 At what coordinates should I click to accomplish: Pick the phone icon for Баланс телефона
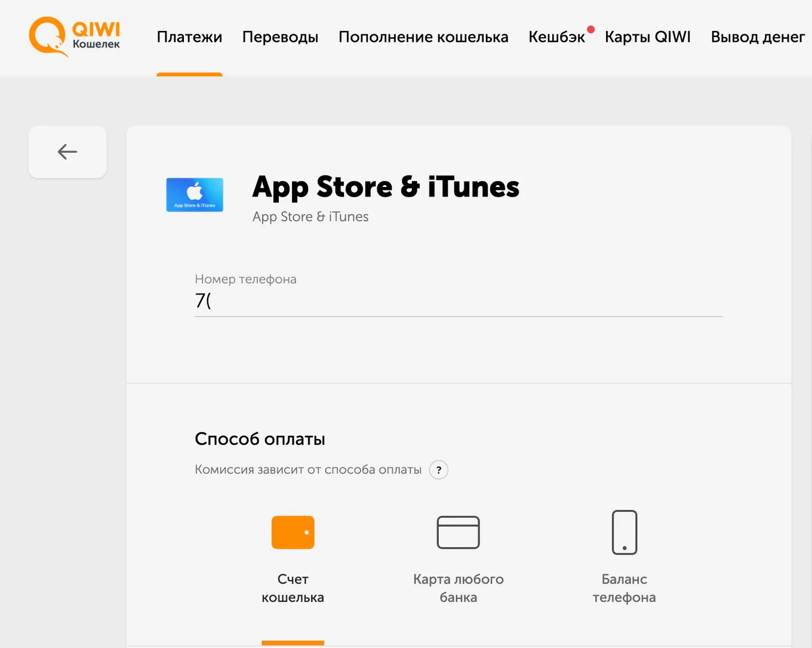coord(625,532)
